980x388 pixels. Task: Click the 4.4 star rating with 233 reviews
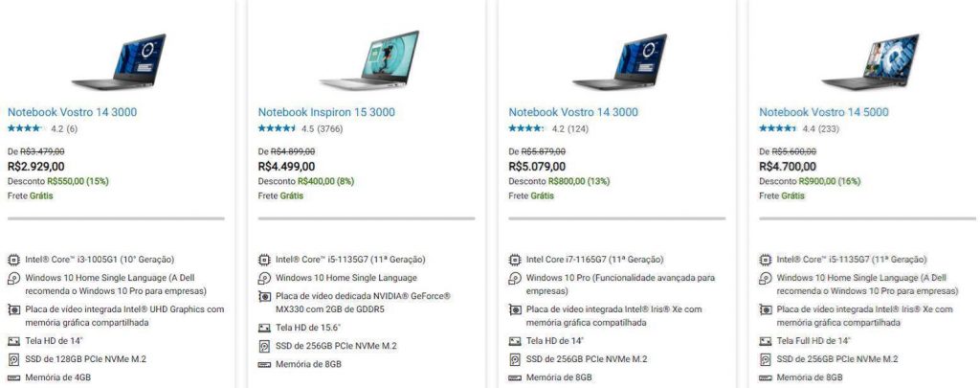tap(799, 129)
